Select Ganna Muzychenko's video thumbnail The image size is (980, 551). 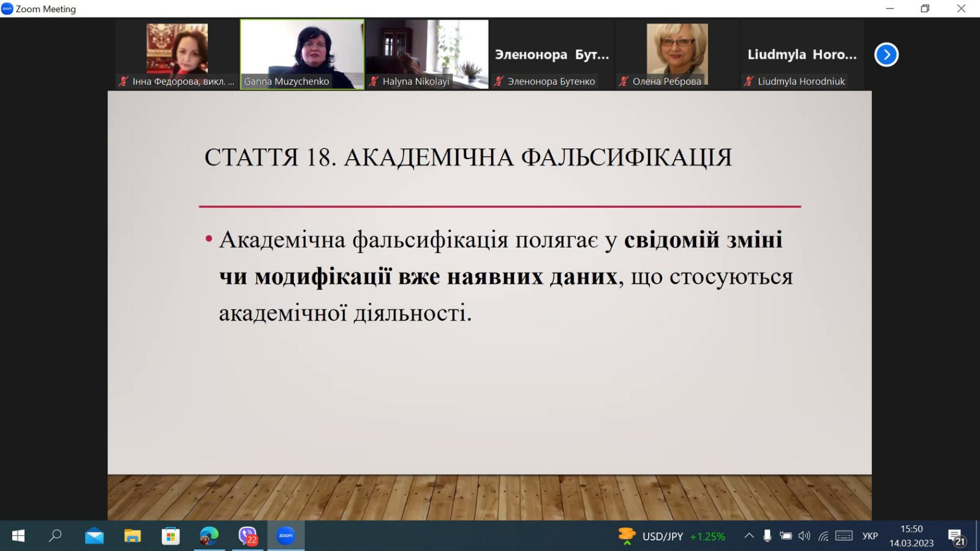click(302, 54)
